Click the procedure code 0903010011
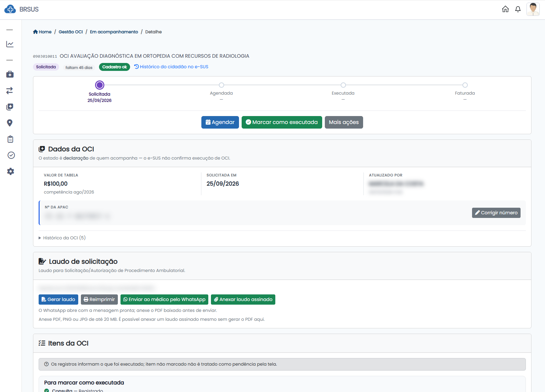 [45, 56]
